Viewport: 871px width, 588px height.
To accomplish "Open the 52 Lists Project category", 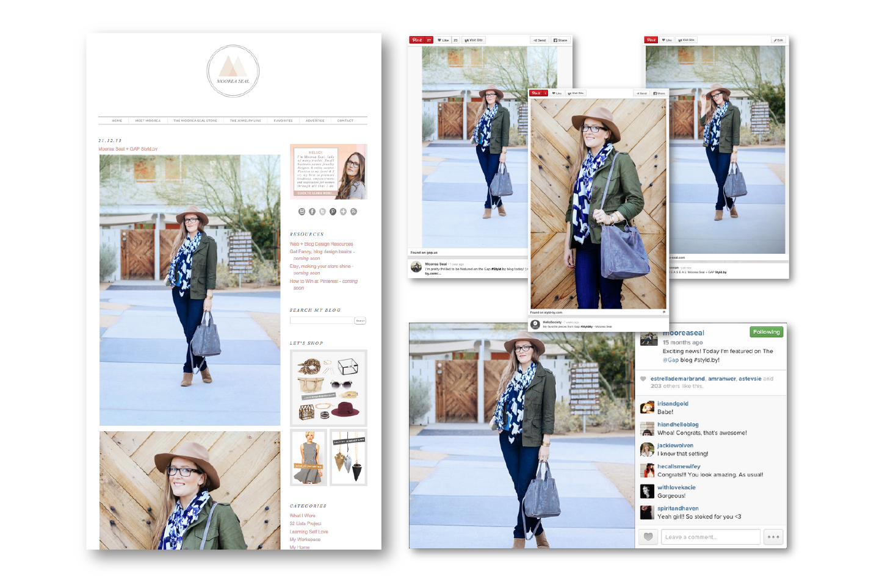I will click(x=305, y=523).
